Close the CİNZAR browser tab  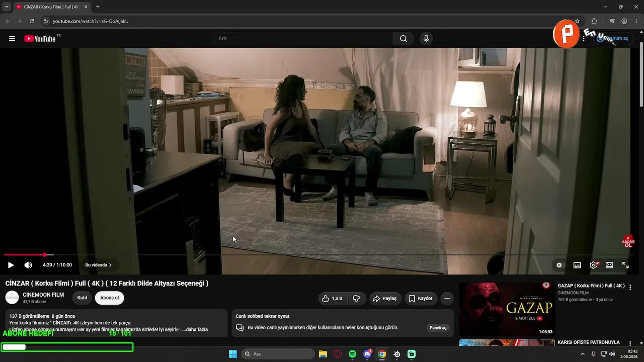click(x=86, y=7)
